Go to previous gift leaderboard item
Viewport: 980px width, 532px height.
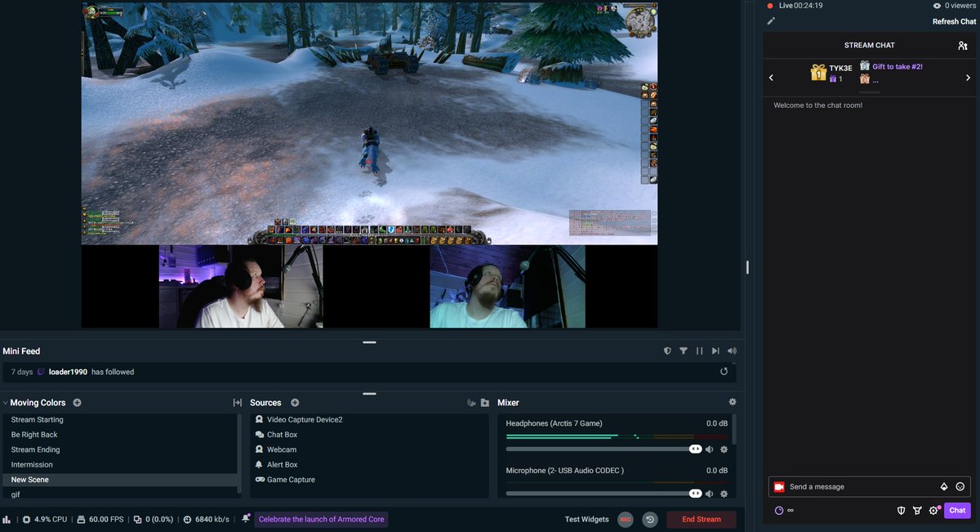tap(772, 78)
